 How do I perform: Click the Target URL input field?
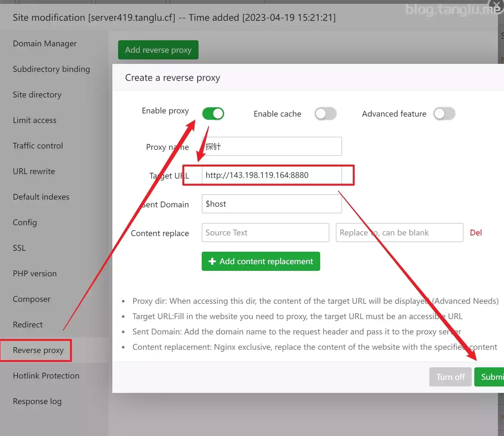pos(272,175)
